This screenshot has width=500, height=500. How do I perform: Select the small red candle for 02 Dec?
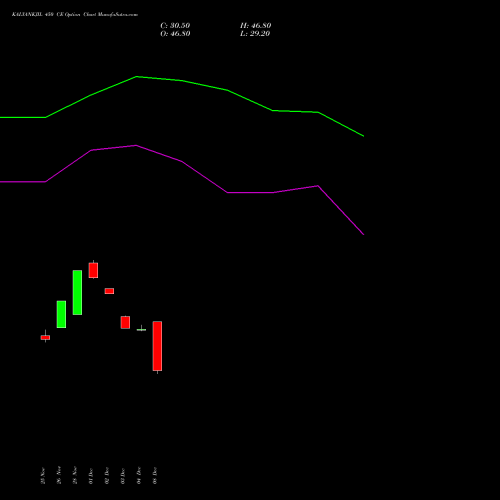tap(109, 291)
